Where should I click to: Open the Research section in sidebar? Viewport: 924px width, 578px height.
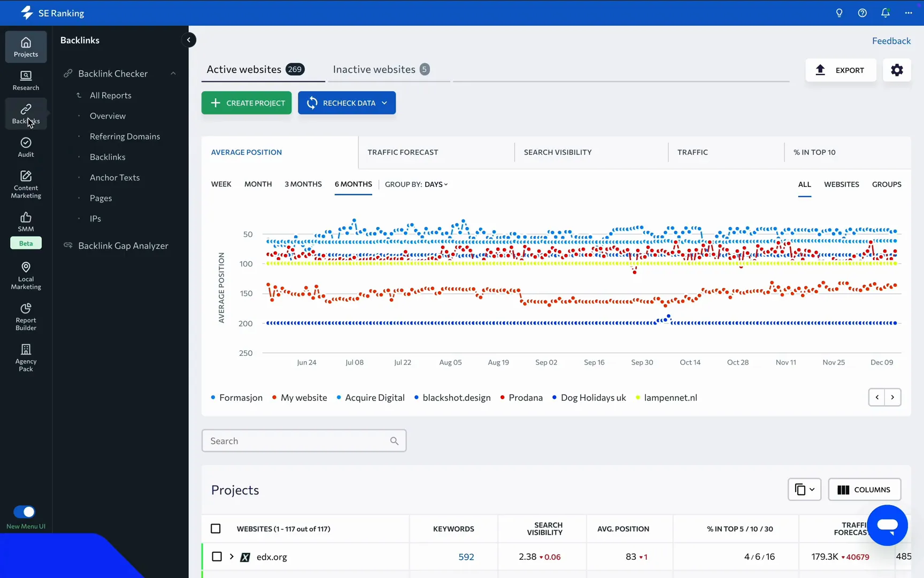[x=26, y=80]
